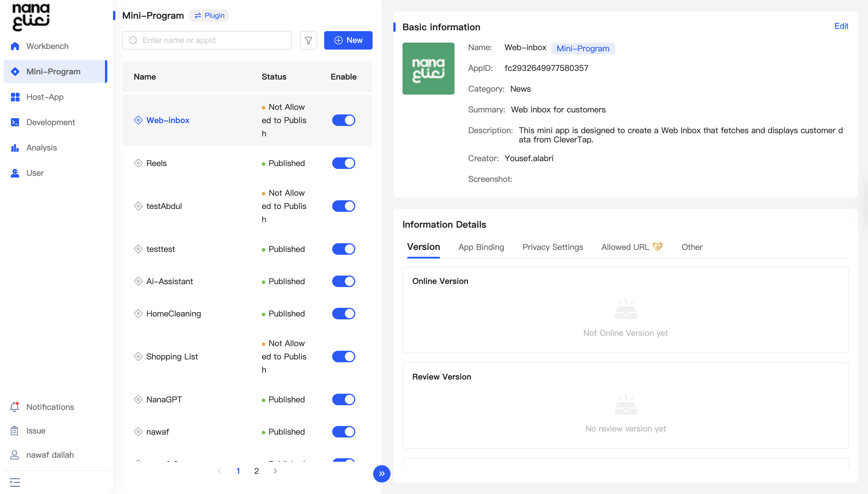Open the Development terminal icon
The width and height of the screenshot is (868, 494).
tap(15, 122)
